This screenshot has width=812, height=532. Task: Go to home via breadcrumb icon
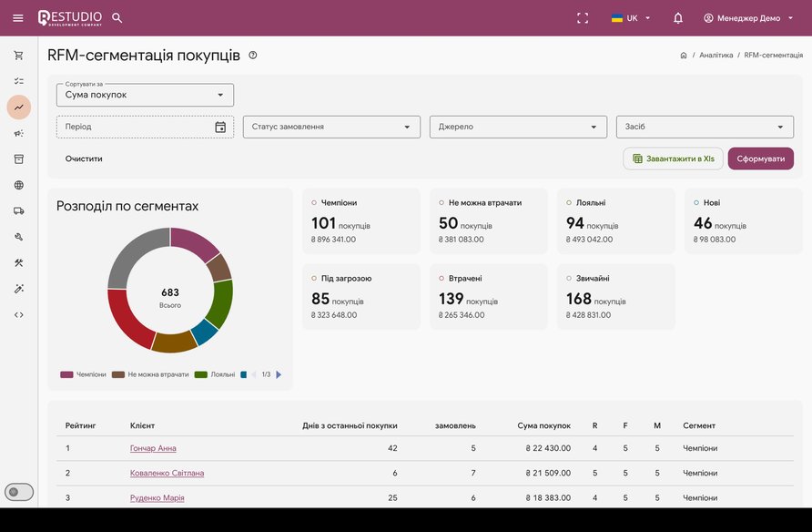click(684, 55)
